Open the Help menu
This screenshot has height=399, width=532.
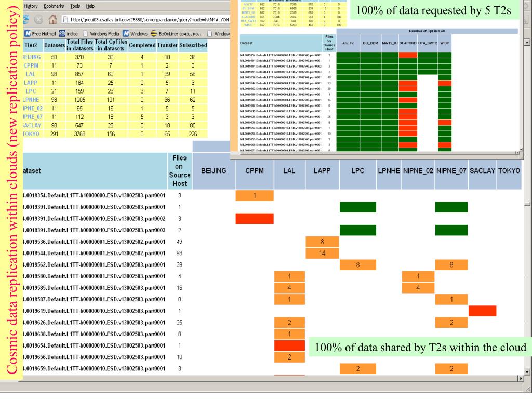tap(90, 6)
